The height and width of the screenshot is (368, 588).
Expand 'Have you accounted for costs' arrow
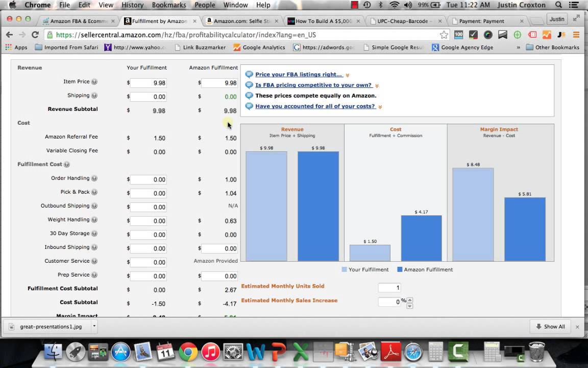(x=380, y=107)
